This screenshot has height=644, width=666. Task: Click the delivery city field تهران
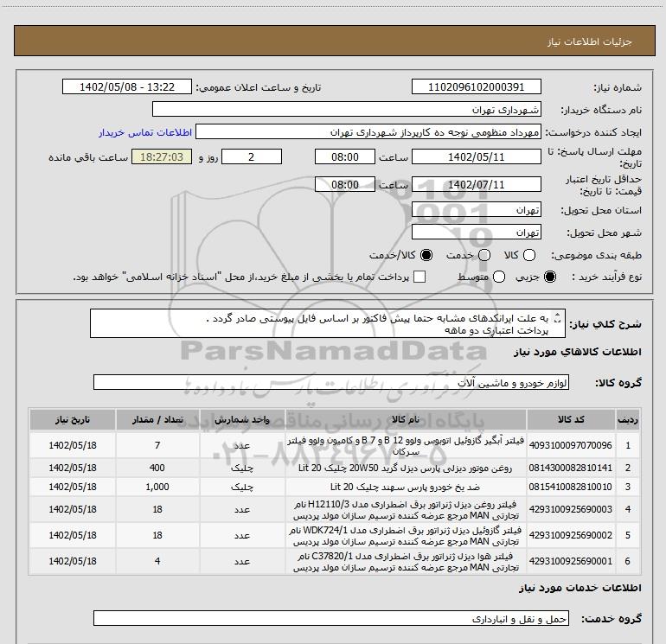coord(476,233)
